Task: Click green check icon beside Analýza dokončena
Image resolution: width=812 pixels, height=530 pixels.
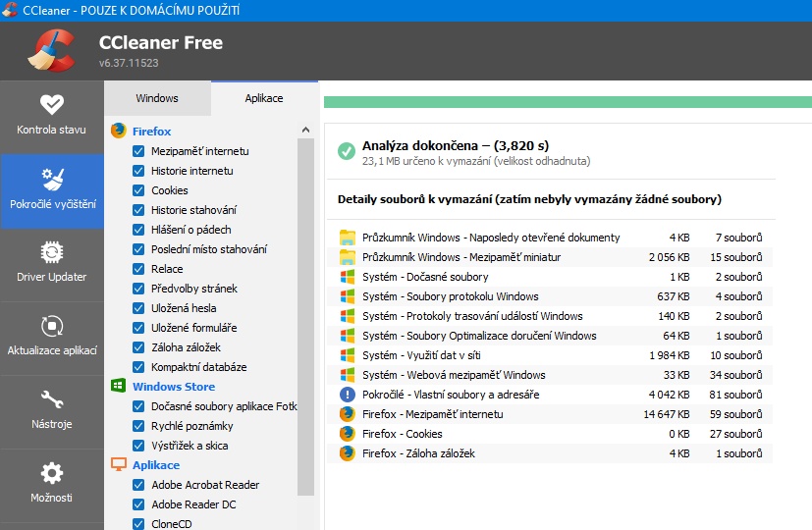Action: (x=347, y=151)
